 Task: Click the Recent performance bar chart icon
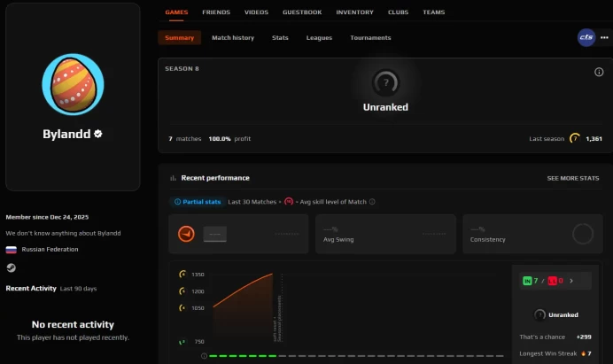173,178
